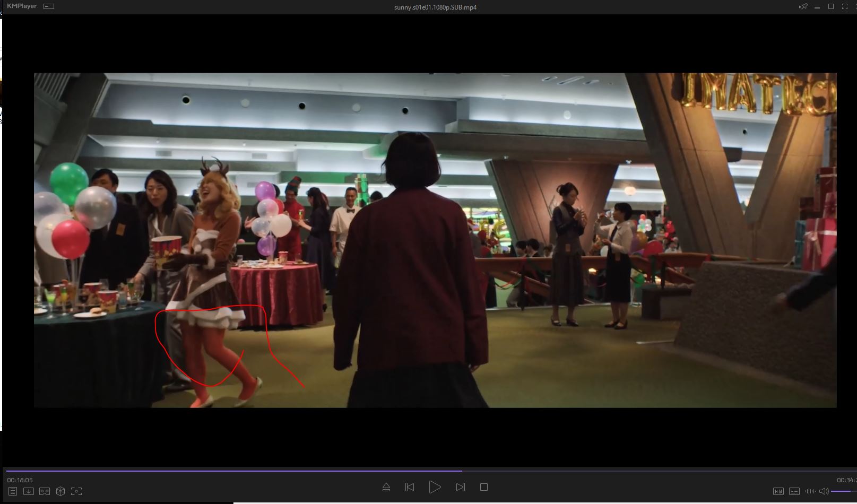
Task: Open the audio equalizer waveform icon
Action: tap(810, 491)
